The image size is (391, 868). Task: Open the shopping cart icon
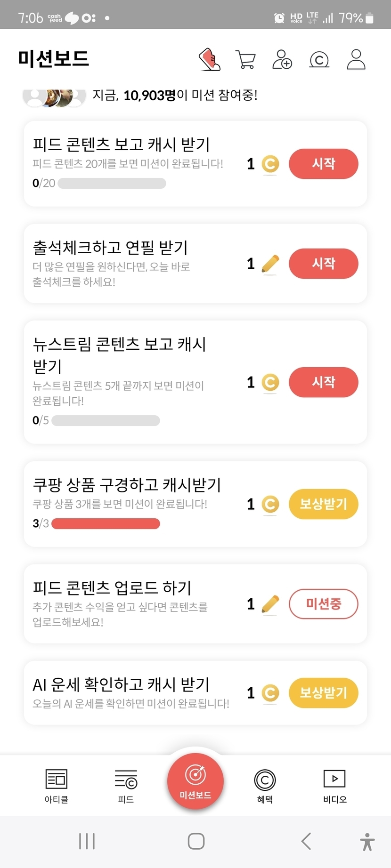245,60
